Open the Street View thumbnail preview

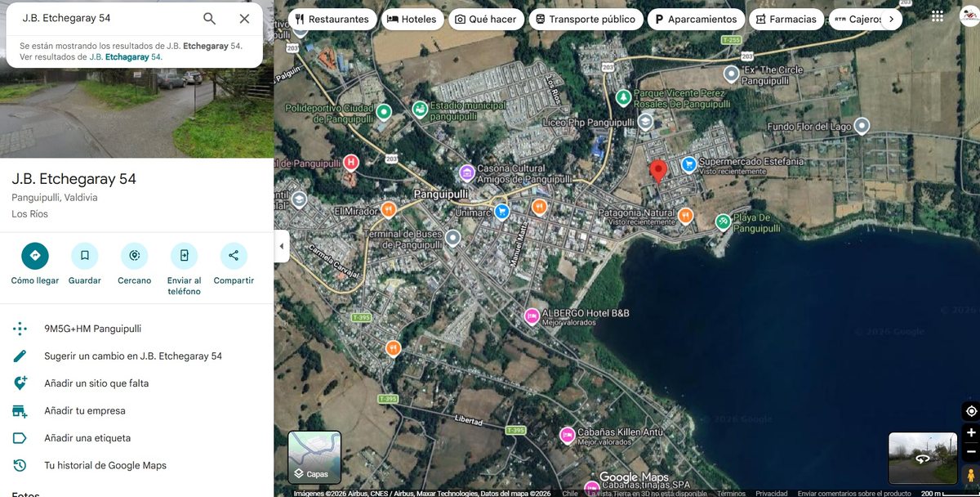point(923,459)
